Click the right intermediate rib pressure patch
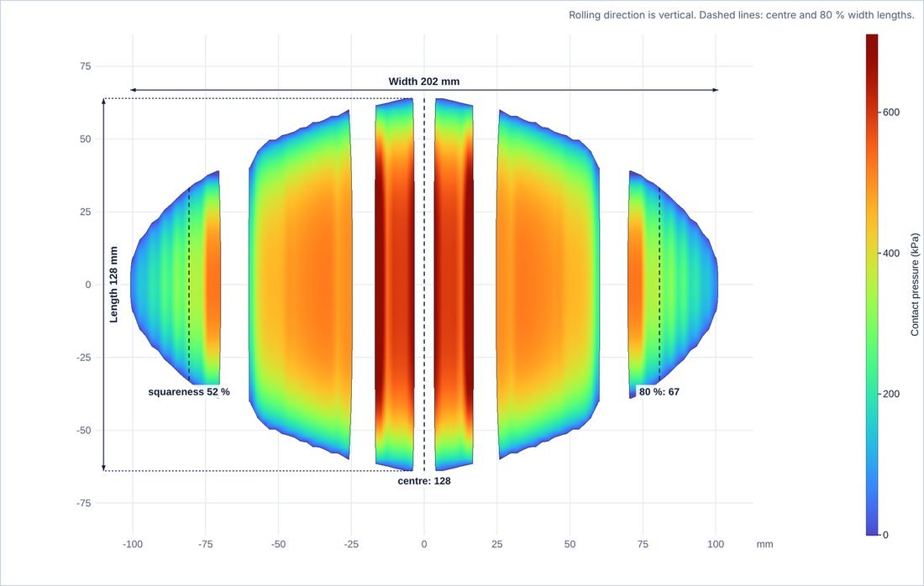Viewport: 924px width, 586px height. [x=548, y=285]
